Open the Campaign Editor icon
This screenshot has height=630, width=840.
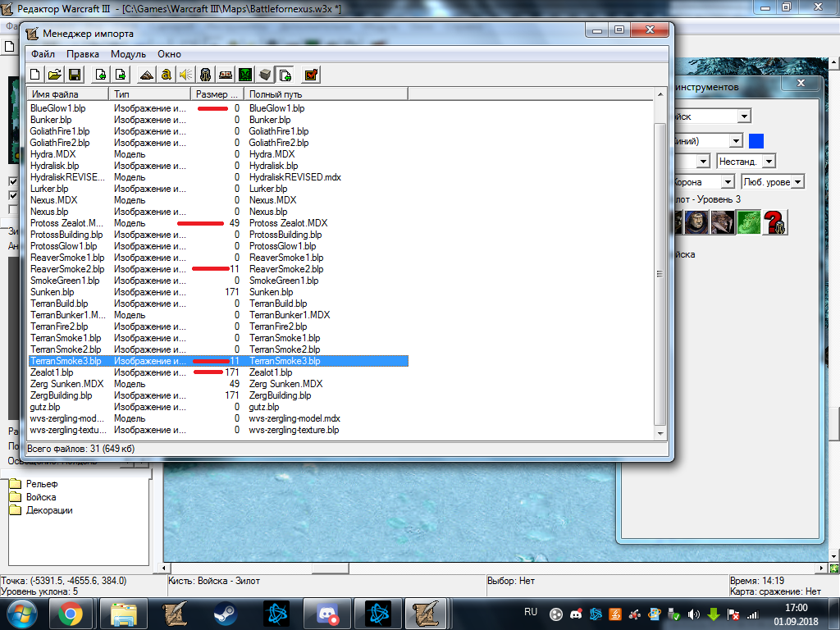coord(226,75)
